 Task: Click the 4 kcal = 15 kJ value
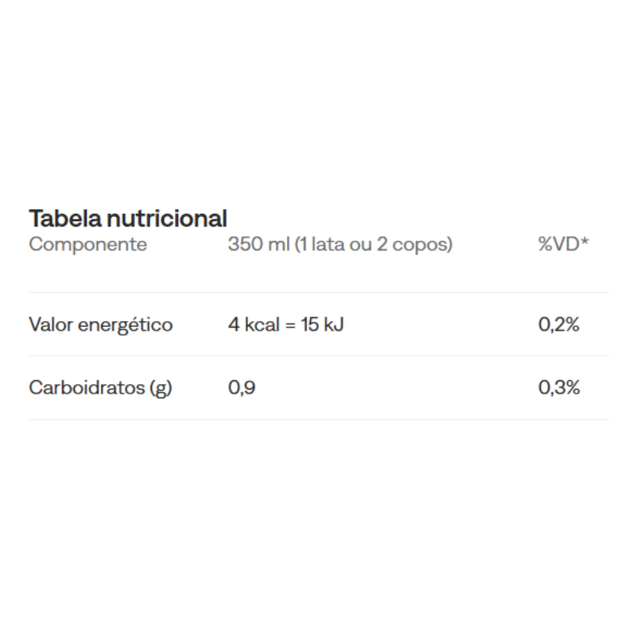[286, 324]
